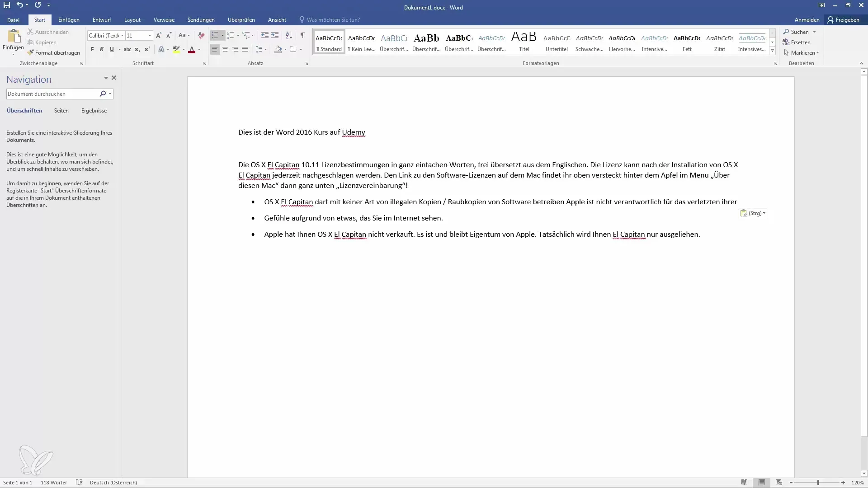Click the Bullets list icon

pyautogui.click(x=215, y=35)
